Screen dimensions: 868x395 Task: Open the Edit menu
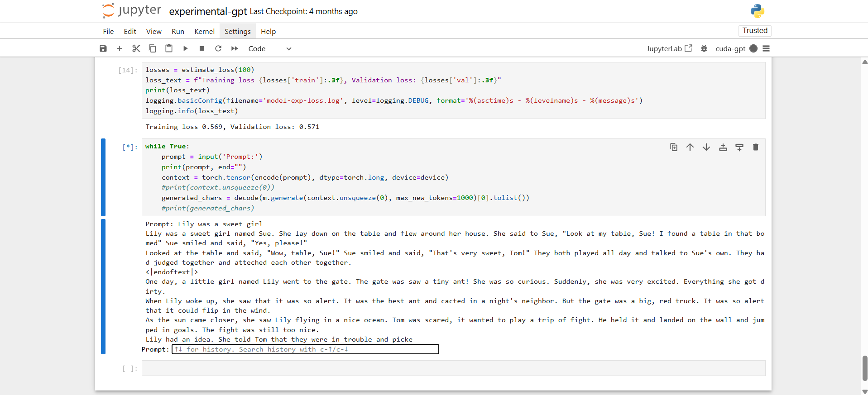coord(130,31)
